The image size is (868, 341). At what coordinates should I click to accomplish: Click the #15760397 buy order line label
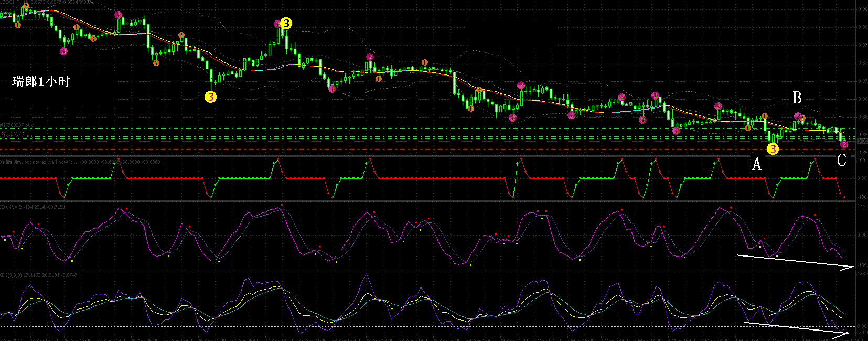(x=17, y=125)
